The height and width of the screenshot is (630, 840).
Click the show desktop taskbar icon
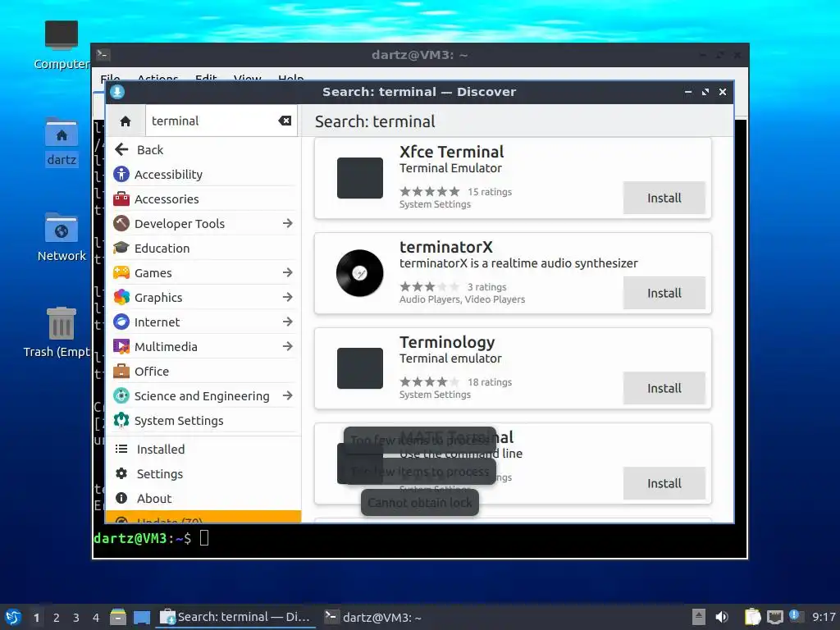[142, 617]
